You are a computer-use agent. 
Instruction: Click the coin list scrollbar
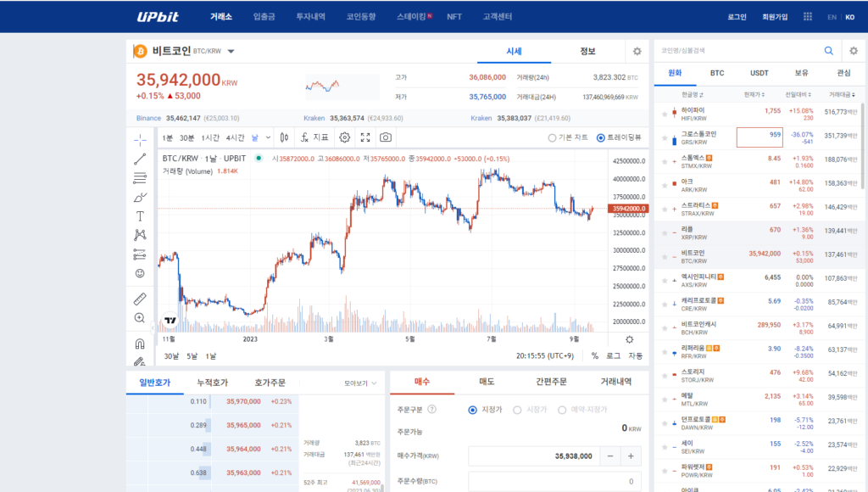(862, 145)
